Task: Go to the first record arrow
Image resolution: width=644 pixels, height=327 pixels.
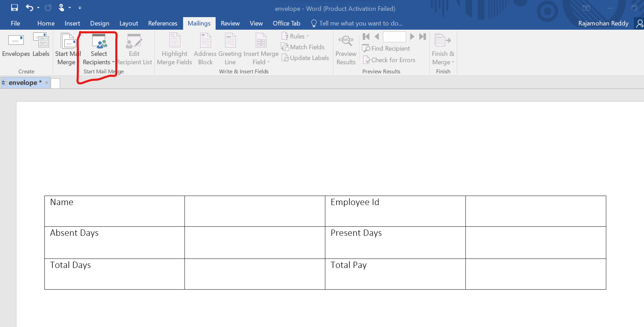Action: (x=366, y=36)
